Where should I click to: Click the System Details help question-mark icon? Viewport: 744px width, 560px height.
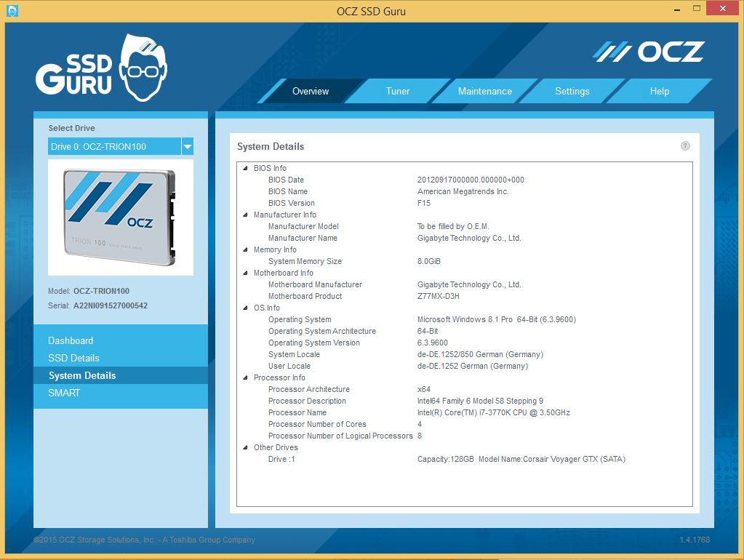(x=684, y=146)
